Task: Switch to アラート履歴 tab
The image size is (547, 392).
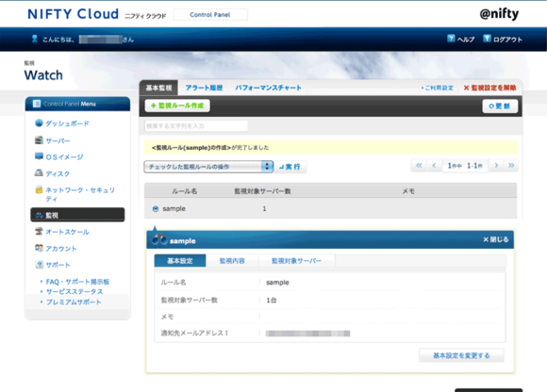Action: pyautogui.click(x=204, y=88)
